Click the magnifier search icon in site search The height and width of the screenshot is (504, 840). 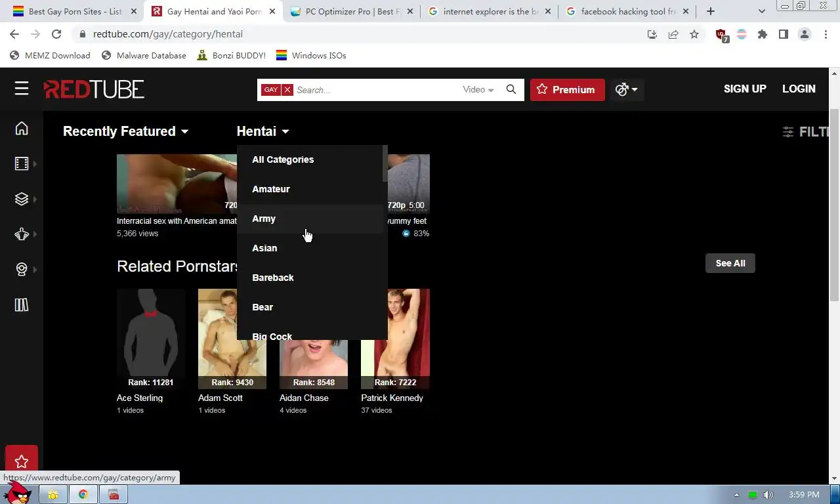511,89
